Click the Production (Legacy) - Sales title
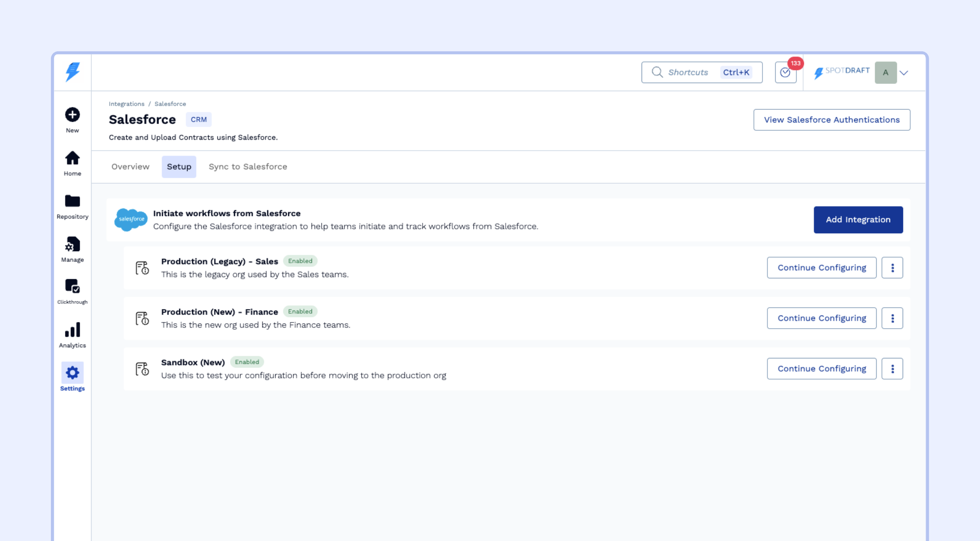The height and width of the screenshot is (541, 980). [219, 261]
